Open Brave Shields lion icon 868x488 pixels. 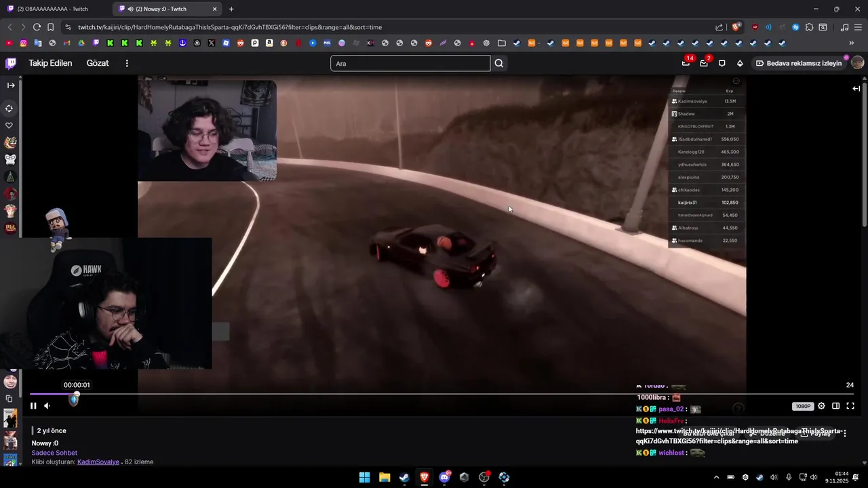click(x=736, y=27)
